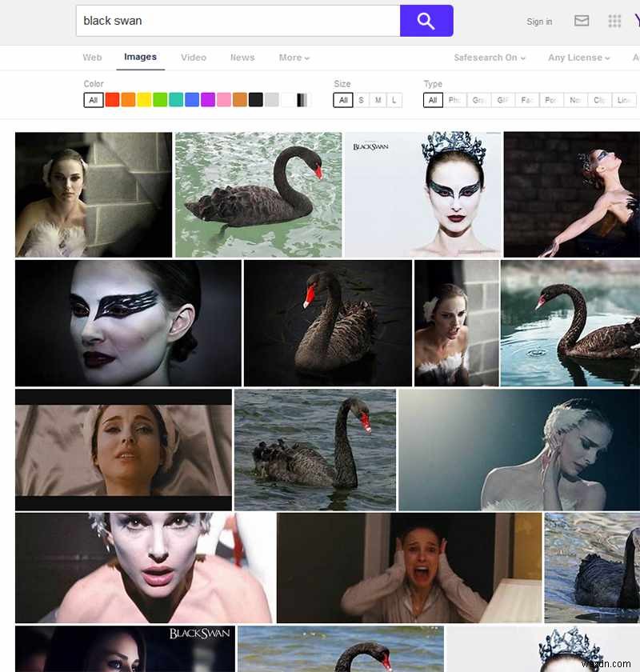Viewport: 640px width, 672px height.
Task: Select the black color filter swatch
Action: point(256,100)
